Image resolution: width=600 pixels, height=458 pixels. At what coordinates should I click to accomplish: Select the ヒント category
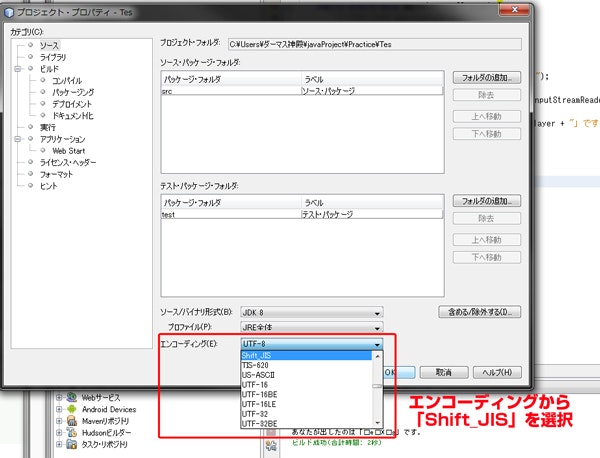coord(48,186)
